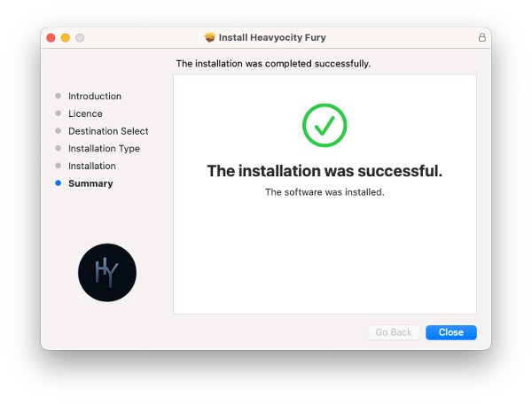Click 'The installation was successful.' heading

click(325, 171)
